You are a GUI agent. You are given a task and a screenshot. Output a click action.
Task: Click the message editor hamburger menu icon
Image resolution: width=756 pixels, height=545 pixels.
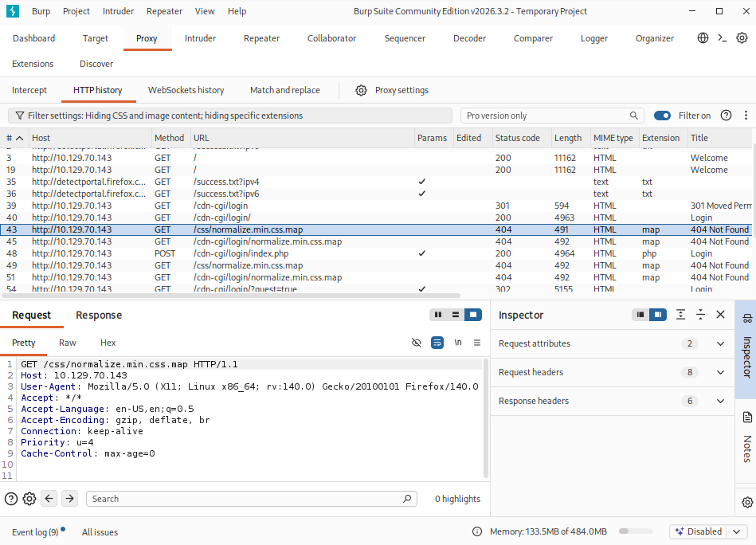(x=477, y=343)
